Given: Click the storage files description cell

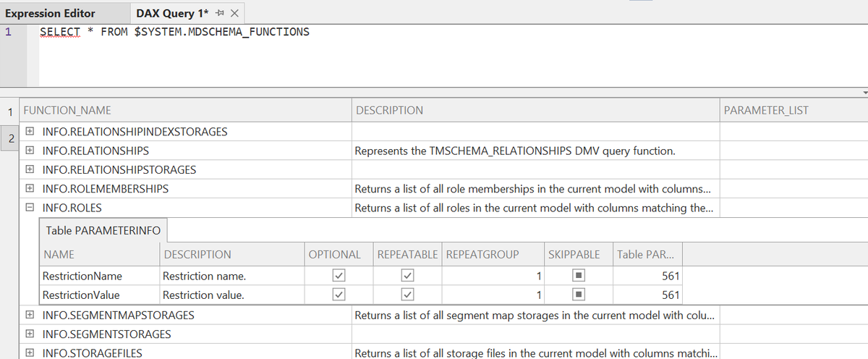Looking at the screenshot, I should coord(536,353).
